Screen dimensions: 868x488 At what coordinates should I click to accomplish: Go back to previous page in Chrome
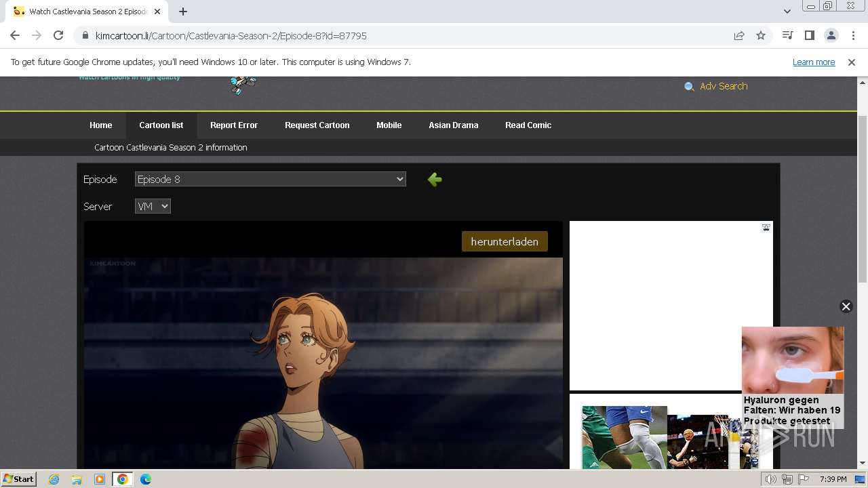[x=15, y=35]
